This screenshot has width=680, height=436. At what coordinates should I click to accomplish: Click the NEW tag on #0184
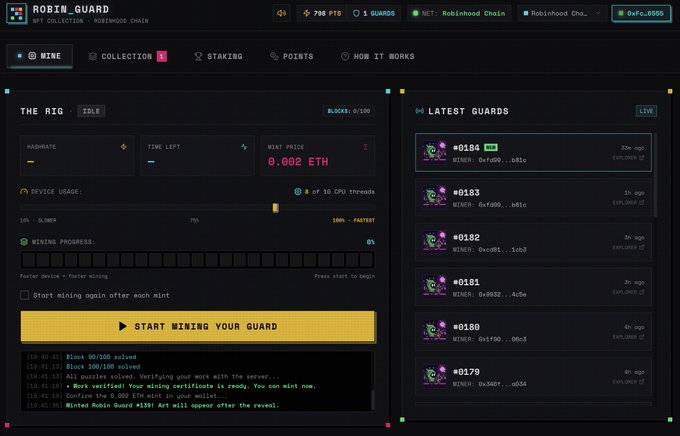point(490,148)
